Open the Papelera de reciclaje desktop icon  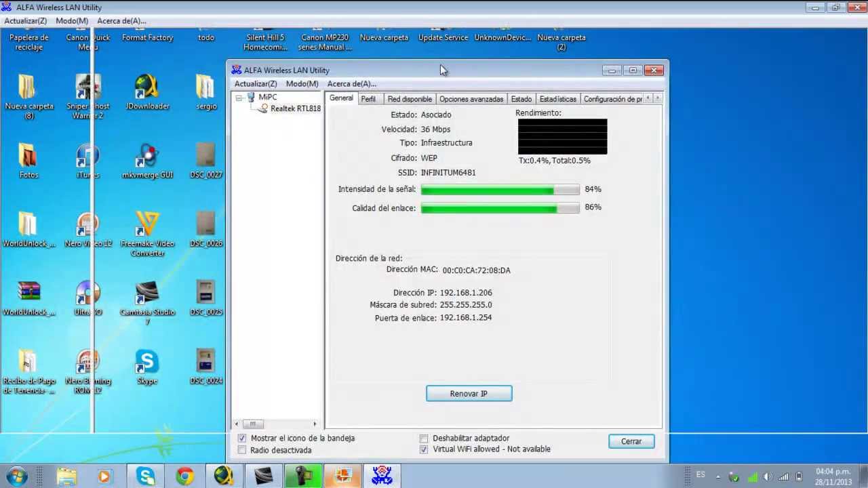click(x=28, y=42)
